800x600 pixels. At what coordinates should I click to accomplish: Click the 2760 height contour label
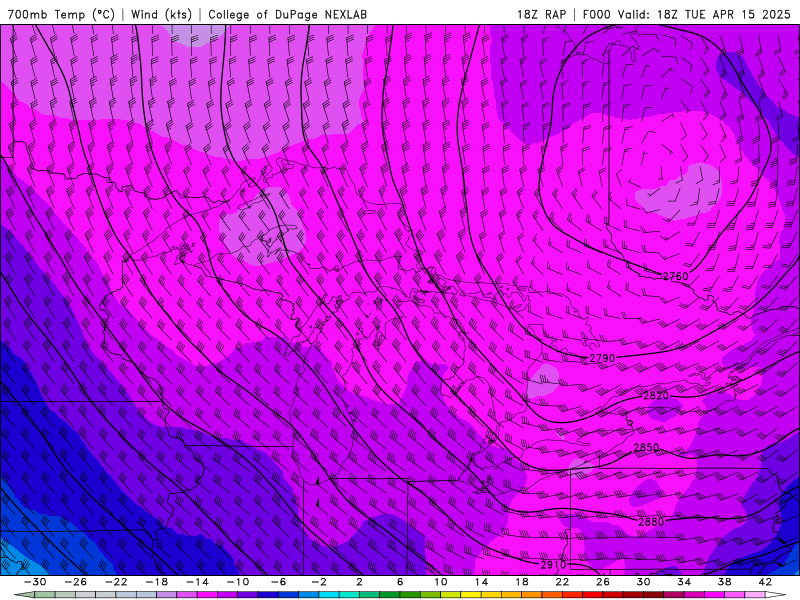tap(675, 277)
